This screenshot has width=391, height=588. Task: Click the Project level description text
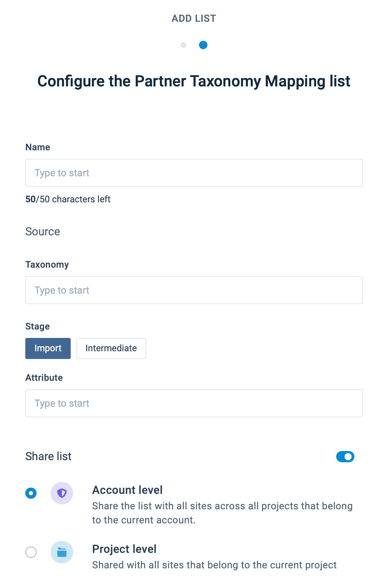pyautogui.click(x=214, y=565)
